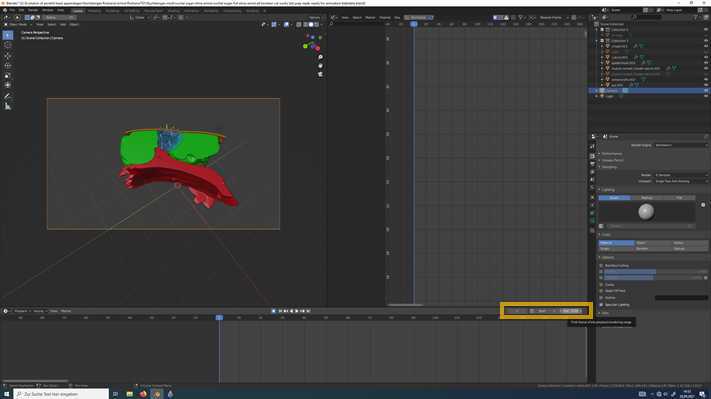Select the Select Box tool

click(x=8, y=35)
